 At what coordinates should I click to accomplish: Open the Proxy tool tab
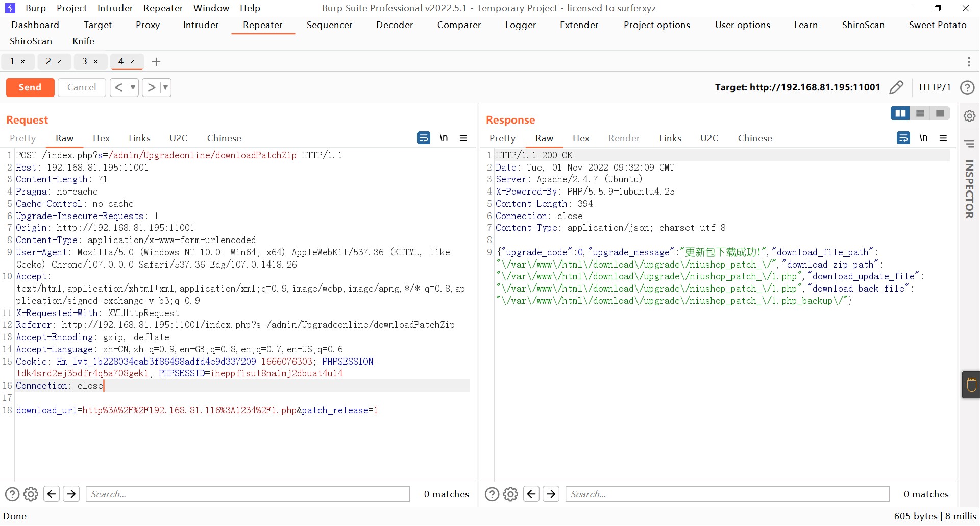tap(148, 25)
